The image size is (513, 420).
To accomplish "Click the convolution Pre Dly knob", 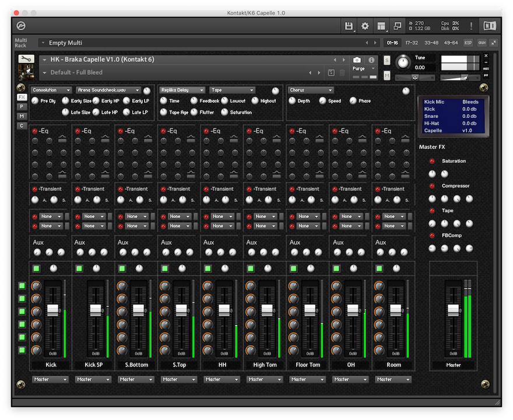I will pyautogui.click(x=35, y=101).
